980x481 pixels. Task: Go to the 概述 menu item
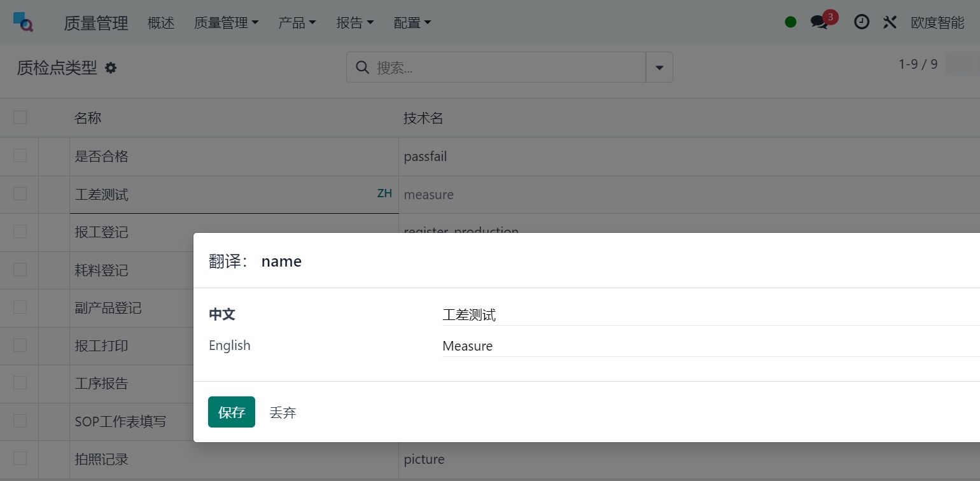[161, 23]
